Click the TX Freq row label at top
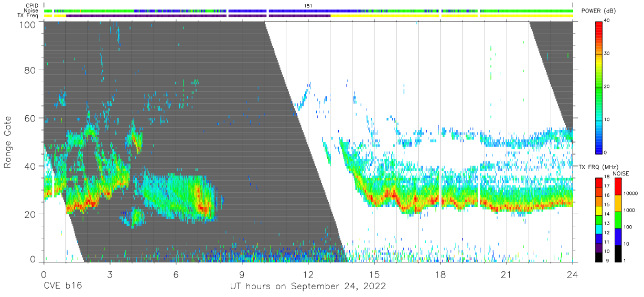 click(x=28, y=15)
